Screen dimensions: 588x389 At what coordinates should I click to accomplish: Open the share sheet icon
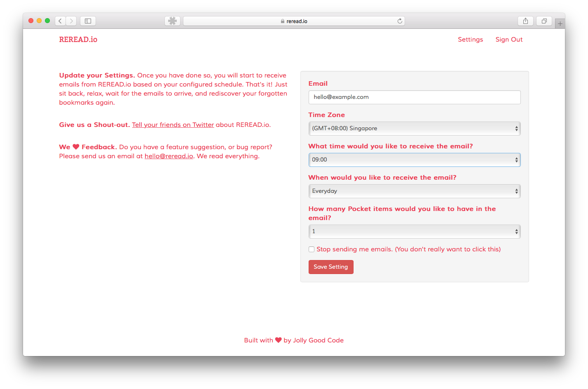pyautogui.click(x=525, y=21)
